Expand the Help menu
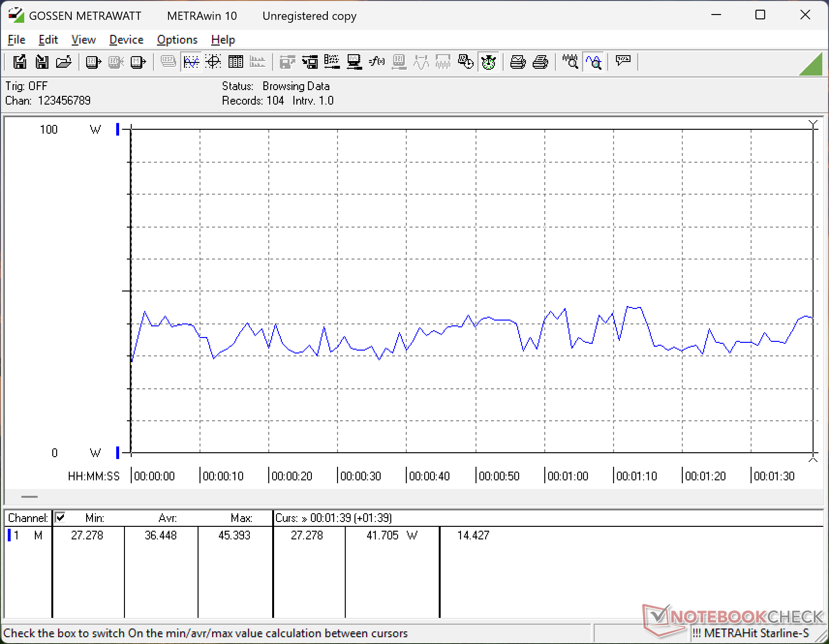Screen dimensions: 829x644 [223, 40]
